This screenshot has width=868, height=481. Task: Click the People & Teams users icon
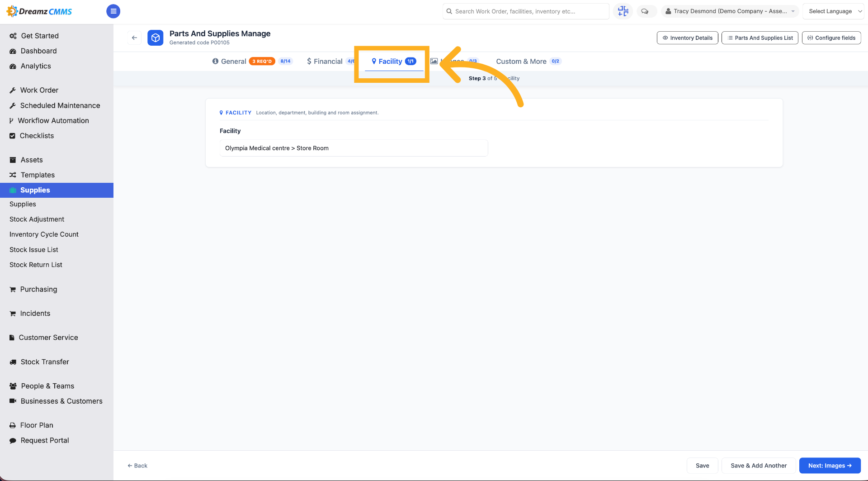[x=13, y=386]
